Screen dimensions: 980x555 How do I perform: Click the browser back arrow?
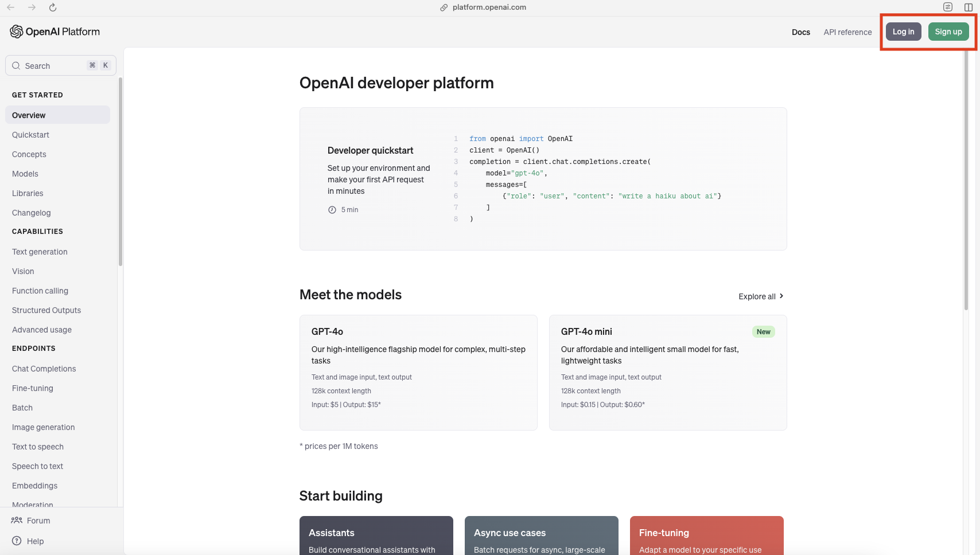(x=11, y=7)
